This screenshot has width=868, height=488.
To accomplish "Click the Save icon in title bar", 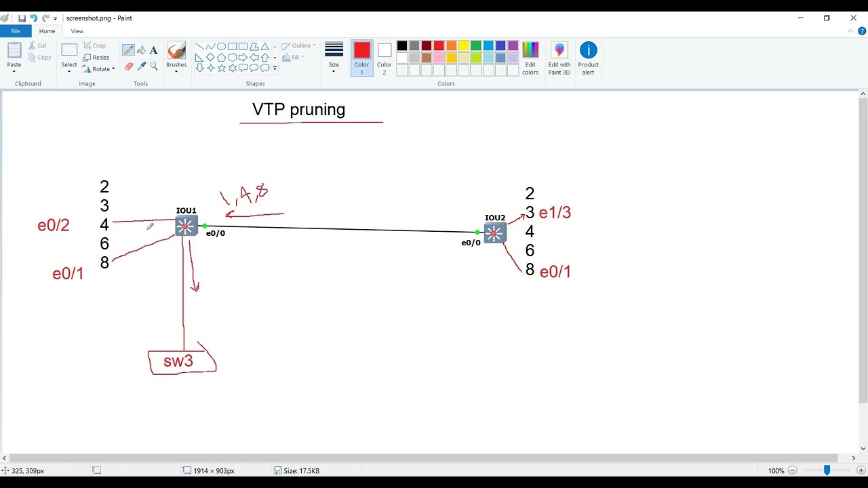I will pos(22,18).
